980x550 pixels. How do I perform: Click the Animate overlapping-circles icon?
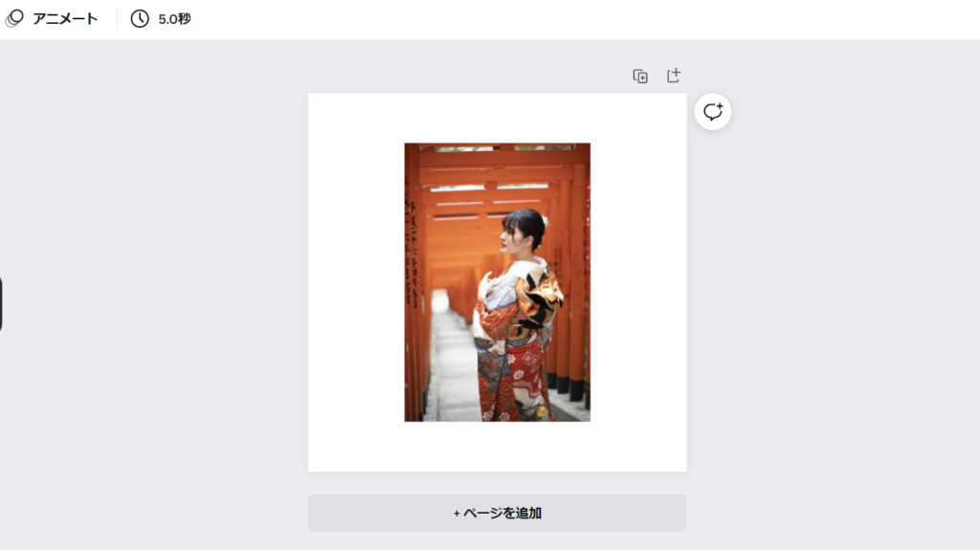pyautogui.click(x=14, y=18)
